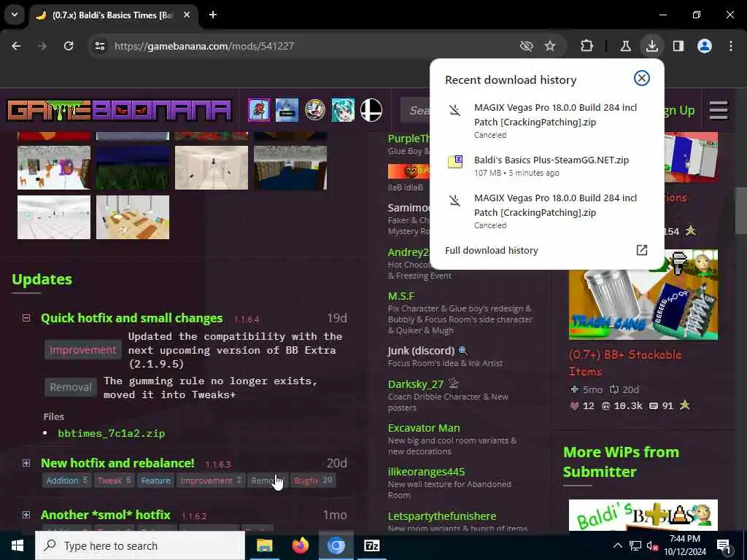The height and width of the screenshot is (560, 747).
Task: Select first canceled MAGIX Vegas Pro download
Action: coord(547,120)
